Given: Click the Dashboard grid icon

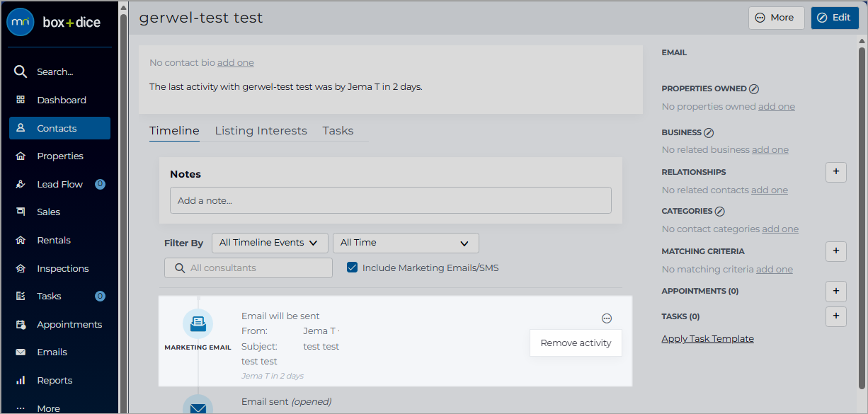Looking at the screenshot, I should (21, 100).
